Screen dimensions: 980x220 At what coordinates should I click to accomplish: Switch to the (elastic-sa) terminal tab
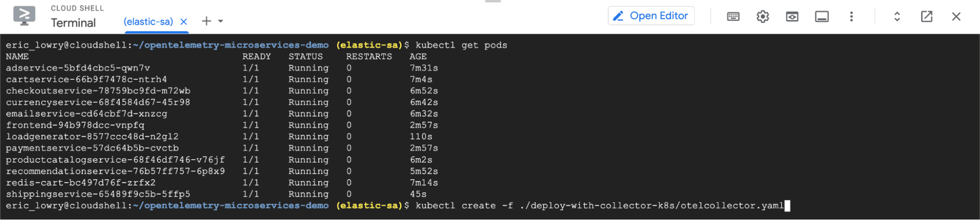148,22
